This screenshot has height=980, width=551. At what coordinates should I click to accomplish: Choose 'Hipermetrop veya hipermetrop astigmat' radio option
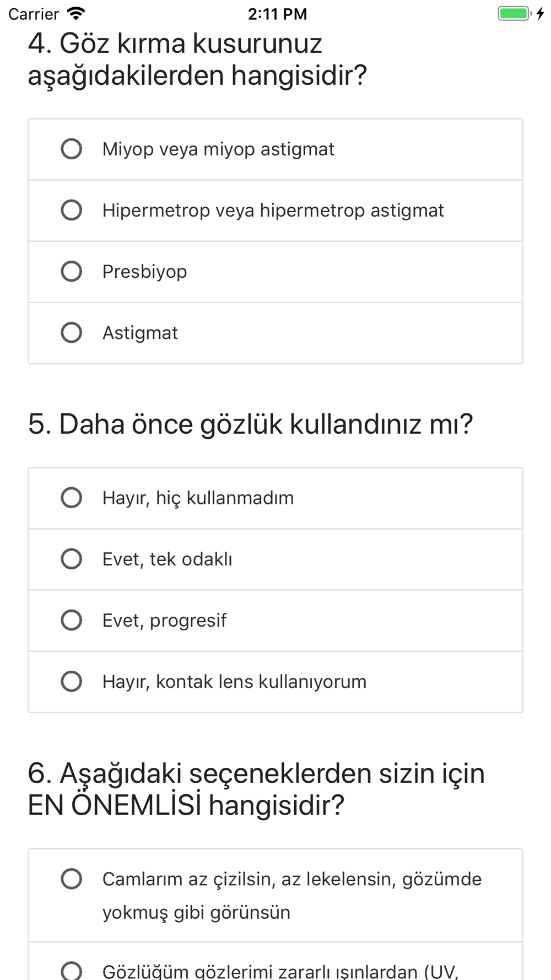pyautogui.click(x=71, y=210)
